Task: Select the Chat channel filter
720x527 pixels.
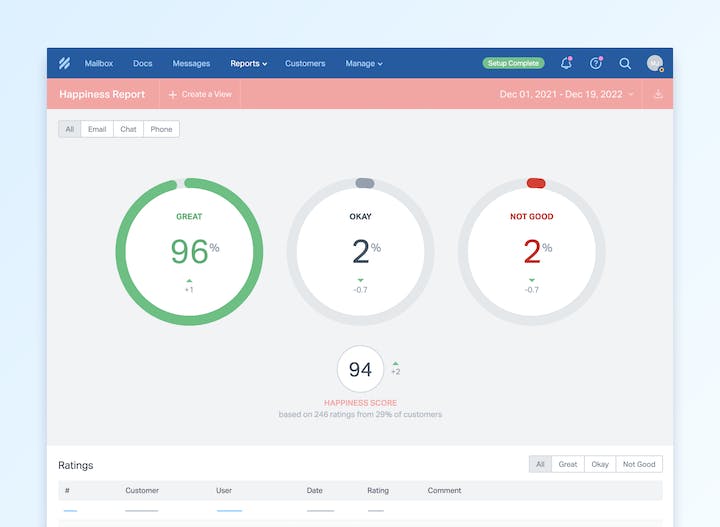Action: click(x=128, y=129)
